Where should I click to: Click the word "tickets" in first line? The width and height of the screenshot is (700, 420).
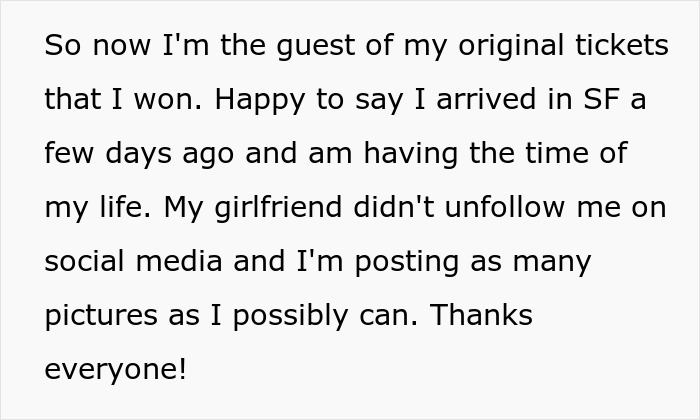[x=619, y=46]
